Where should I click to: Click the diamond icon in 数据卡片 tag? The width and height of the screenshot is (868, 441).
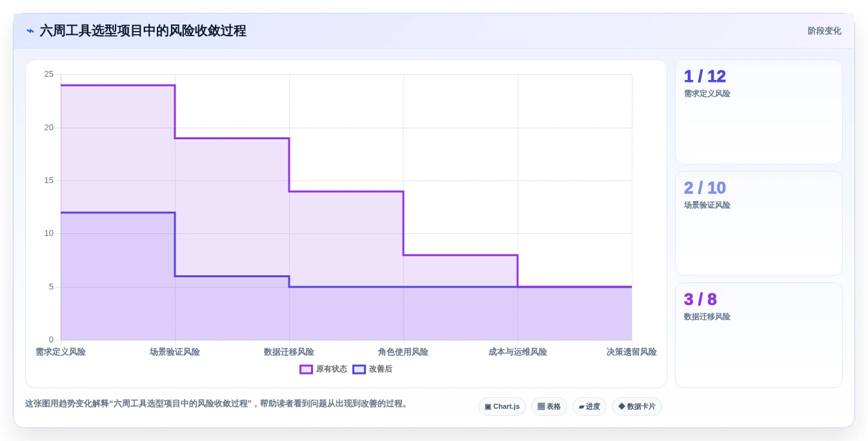pyautogui.click(x=621, y=407)
